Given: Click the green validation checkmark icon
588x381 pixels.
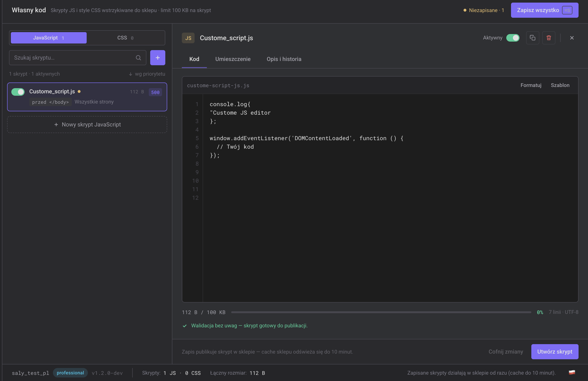Looking at the screenshot, I should [185, 326].
